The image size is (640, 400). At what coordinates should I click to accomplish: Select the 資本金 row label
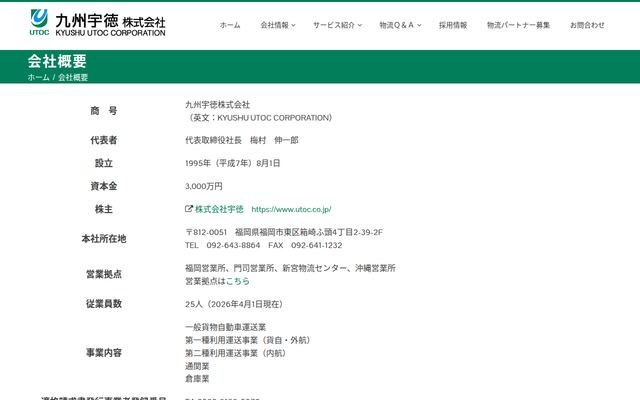[104, 186]
